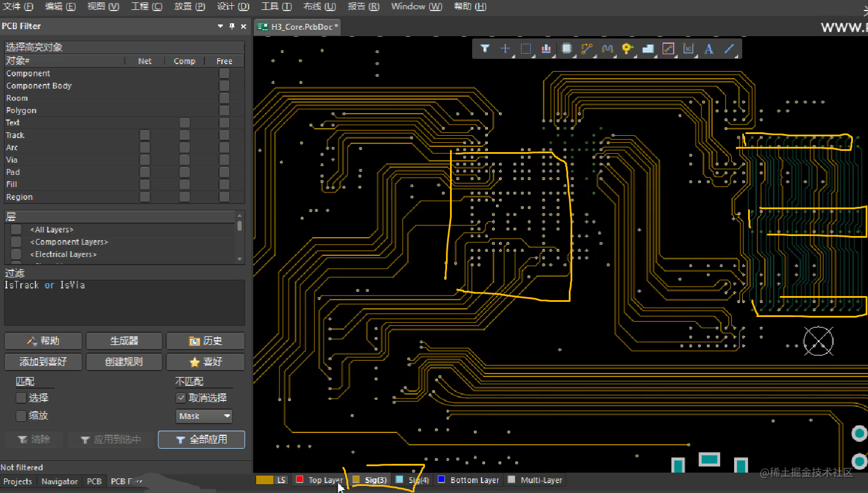This screenshot has width=868, height=493.
Task: Collapse the PCB Filter panel via its chevron
Action: pos(220,26)
